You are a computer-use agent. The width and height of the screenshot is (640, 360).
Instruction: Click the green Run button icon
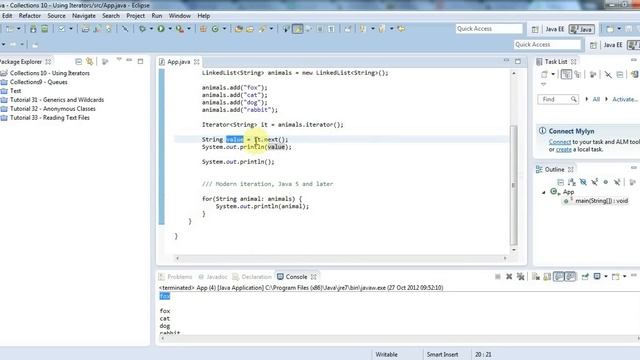[161, 29]
